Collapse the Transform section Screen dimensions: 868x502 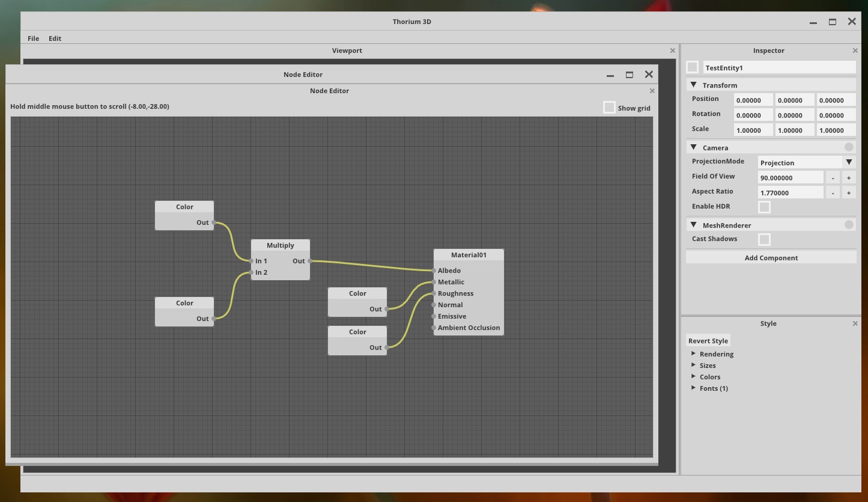pyautogui.click(x=694, y=85)
